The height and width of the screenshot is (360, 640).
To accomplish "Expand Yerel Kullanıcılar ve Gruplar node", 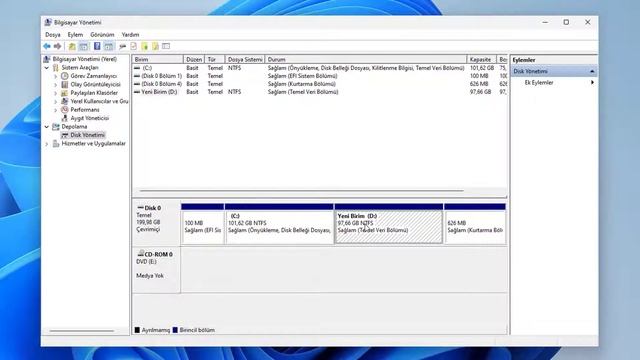I will [x=56, y=101].
